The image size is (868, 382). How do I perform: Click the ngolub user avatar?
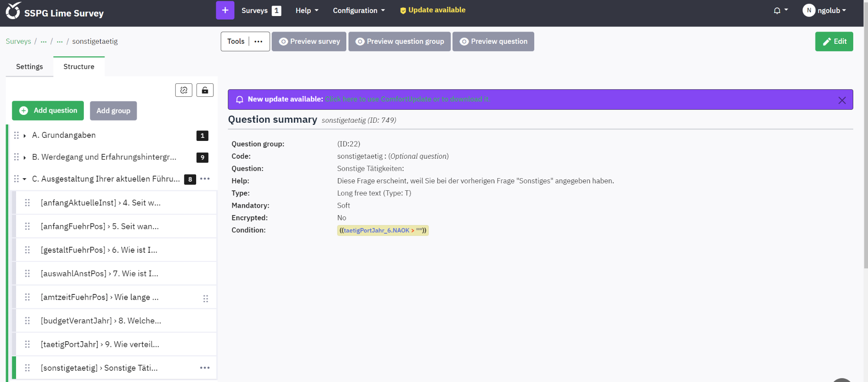coord(809,10)
